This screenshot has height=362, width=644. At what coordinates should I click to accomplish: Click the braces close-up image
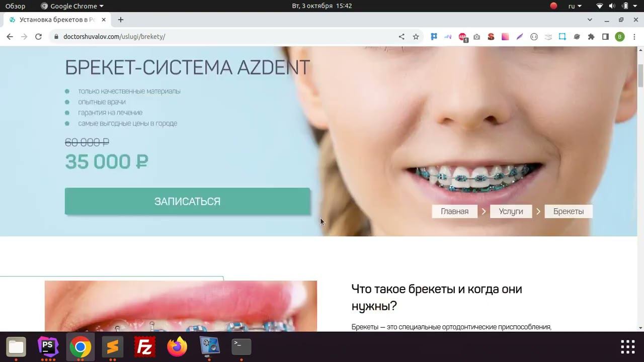[181, 306]
